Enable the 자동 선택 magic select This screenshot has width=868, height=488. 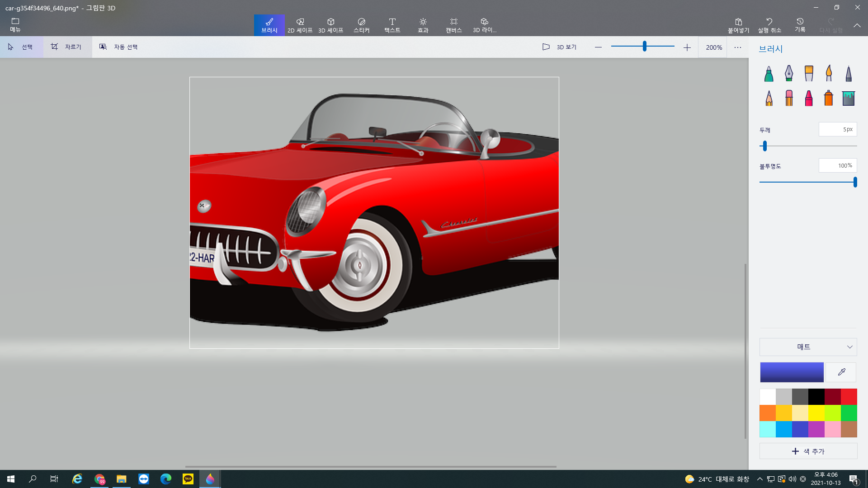coord(118,47)
